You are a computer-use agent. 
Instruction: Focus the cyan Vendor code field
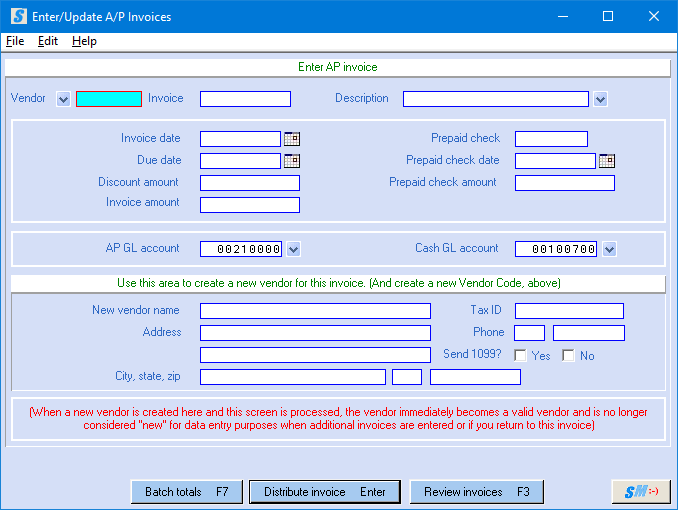tap(109, 99)
